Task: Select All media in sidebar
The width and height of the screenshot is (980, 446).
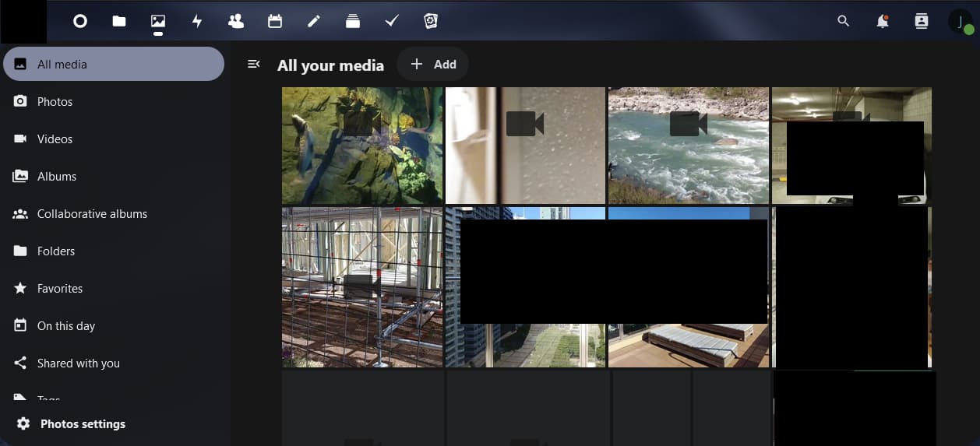Action: pos(114,64)
